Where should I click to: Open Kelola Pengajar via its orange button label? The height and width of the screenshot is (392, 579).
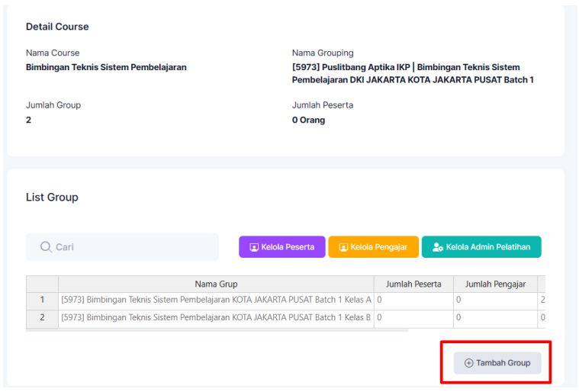[x=379, y=247]
